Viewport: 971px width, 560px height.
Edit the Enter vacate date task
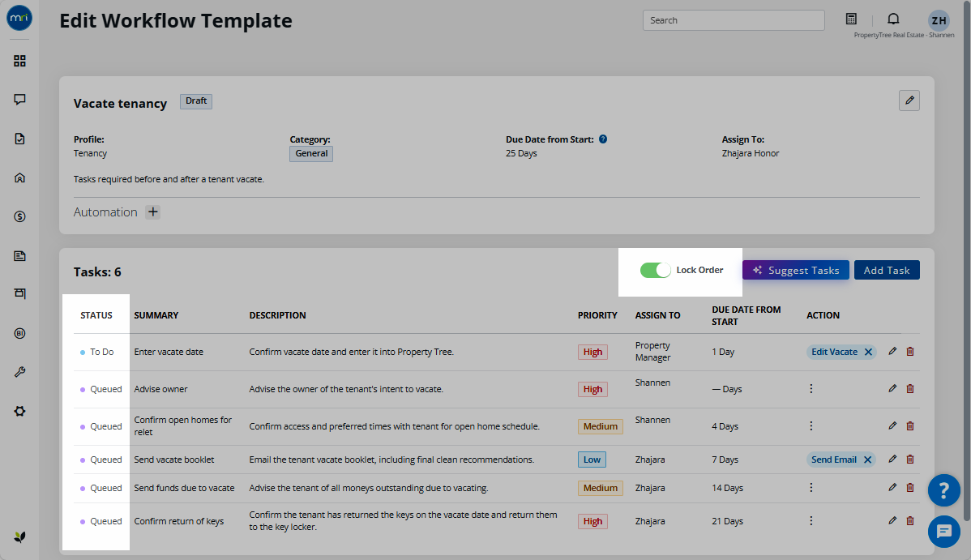pyautogui.click(x=892, y=351)
